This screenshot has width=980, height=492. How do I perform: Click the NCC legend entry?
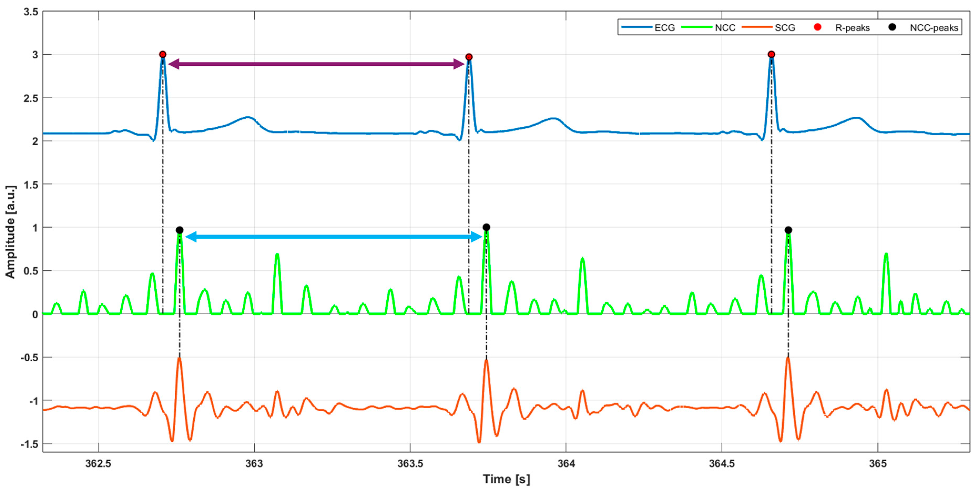725,28
